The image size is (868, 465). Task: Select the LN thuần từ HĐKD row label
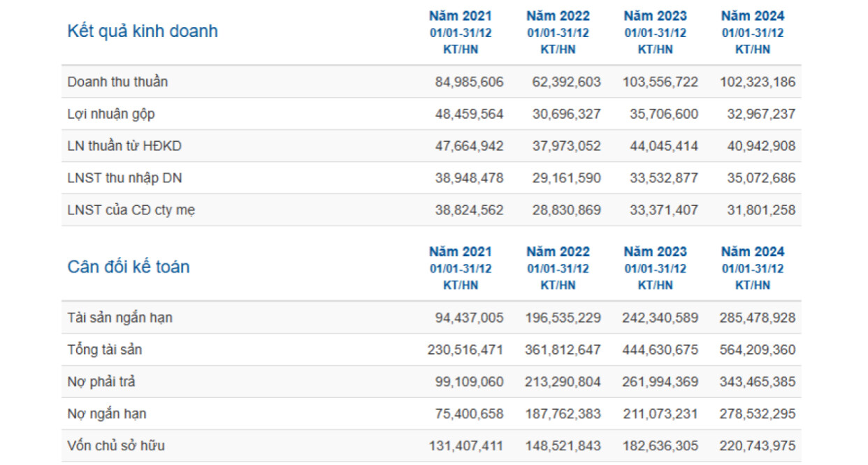tap(124, 146)
